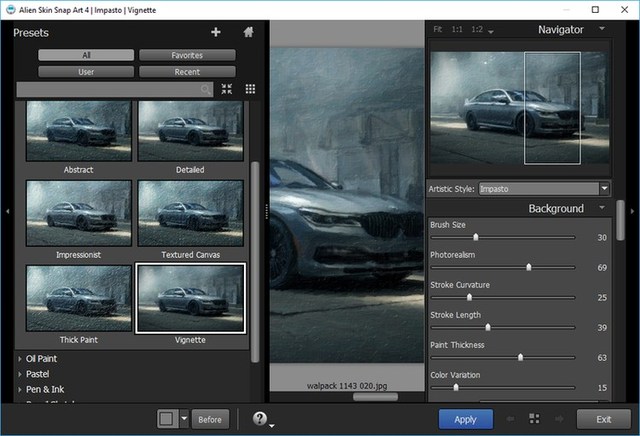Screen dimensions: 640x436
Task: Click the home icon in Presets panel
Action: coord(248,32)
